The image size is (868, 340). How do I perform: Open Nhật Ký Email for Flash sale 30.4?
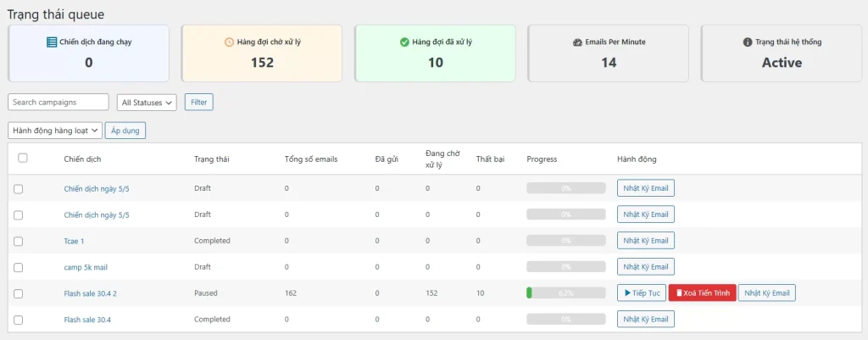[x=645, y=320]
